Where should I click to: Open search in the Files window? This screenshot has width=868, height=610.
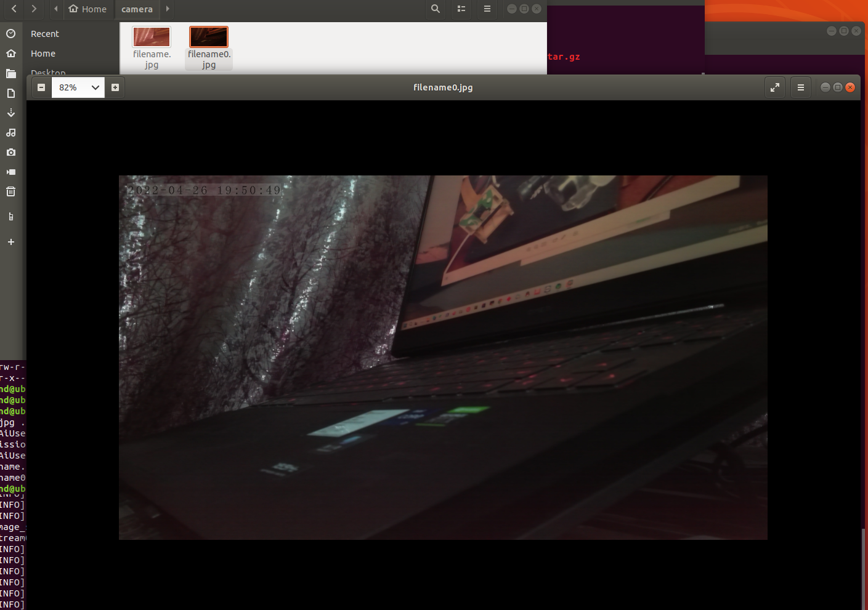point(436,9)
